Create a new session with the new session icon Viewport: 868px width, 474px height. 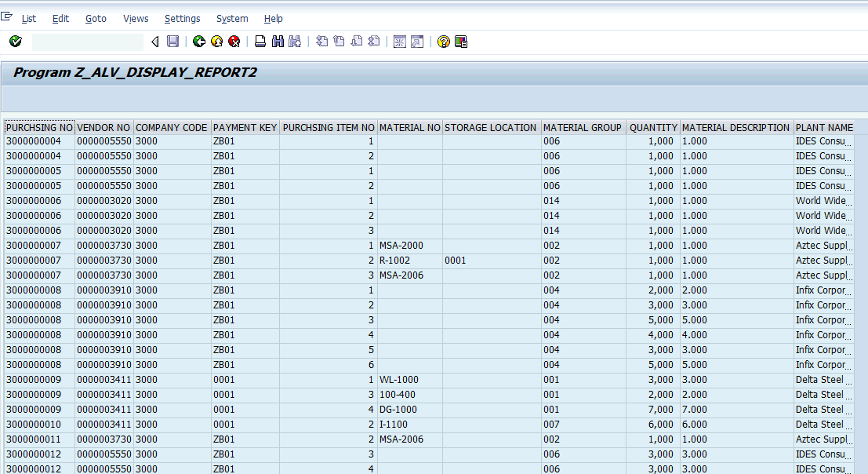click(x=399, y=41)
